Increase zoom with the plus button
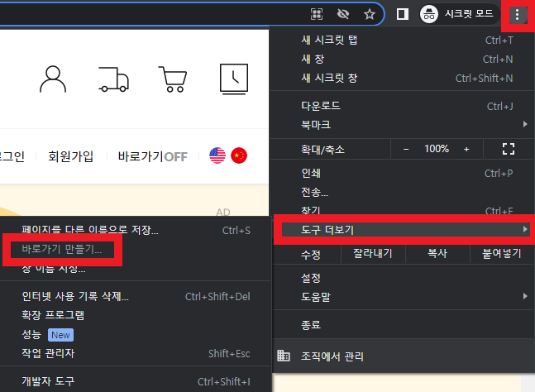 click(x=466, y=149)
